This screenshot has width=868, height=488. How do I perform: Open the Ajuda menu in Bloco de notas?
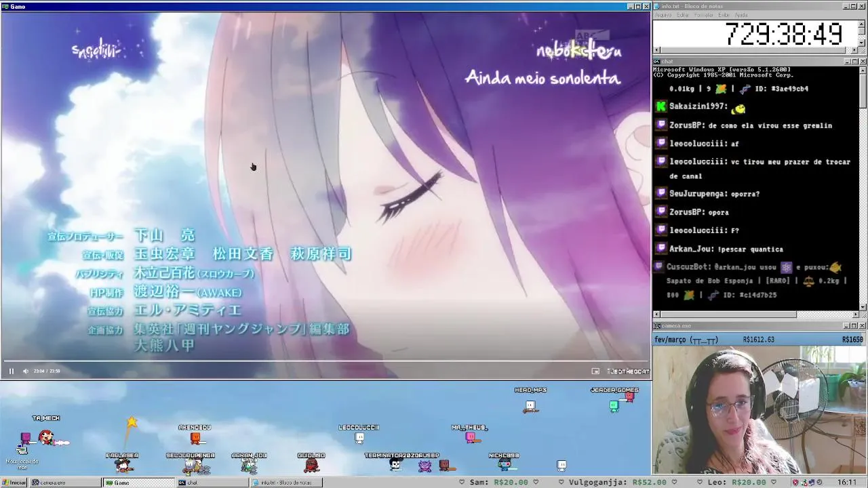[x=741, y=15]
